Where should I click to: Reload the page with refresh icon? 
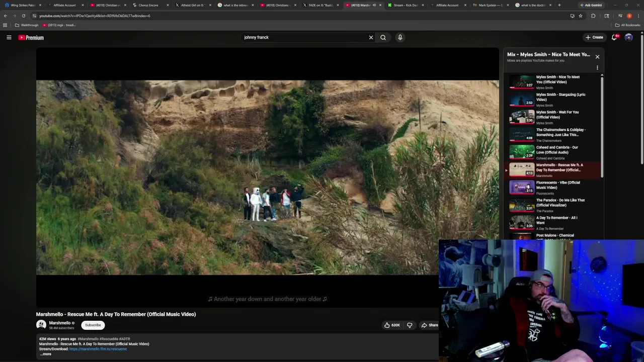click(x=23, y=16)
